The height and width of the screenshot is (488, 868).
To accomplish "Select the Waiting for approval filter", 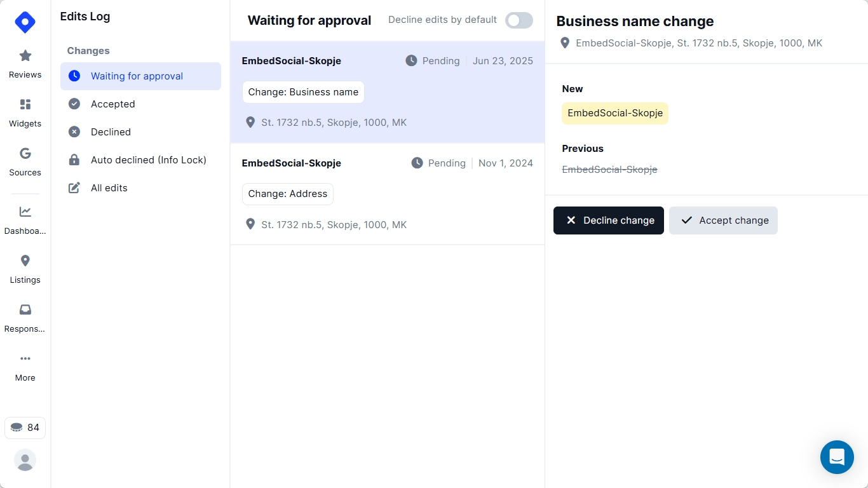I will click(137, 76).
